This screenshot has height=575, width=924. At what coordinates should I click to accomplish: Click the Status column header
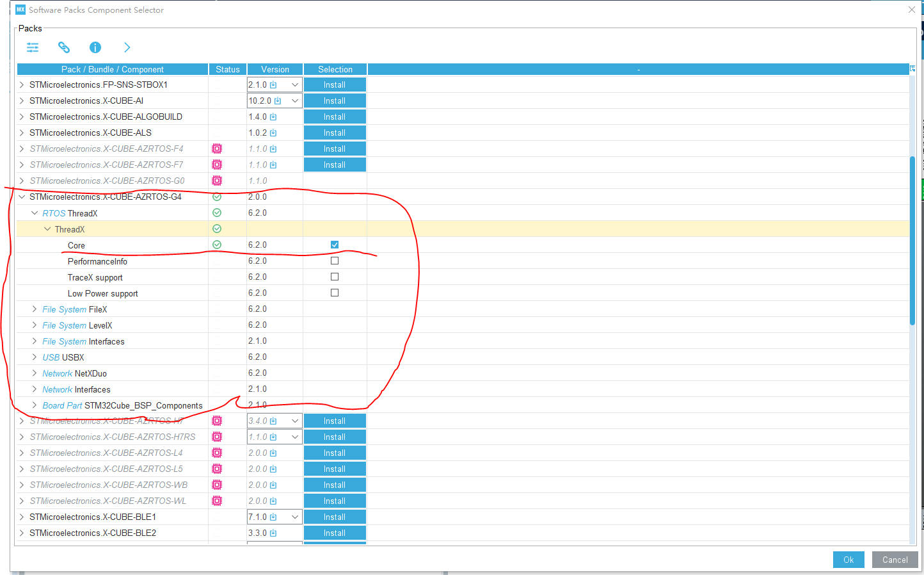coord(228,69)
